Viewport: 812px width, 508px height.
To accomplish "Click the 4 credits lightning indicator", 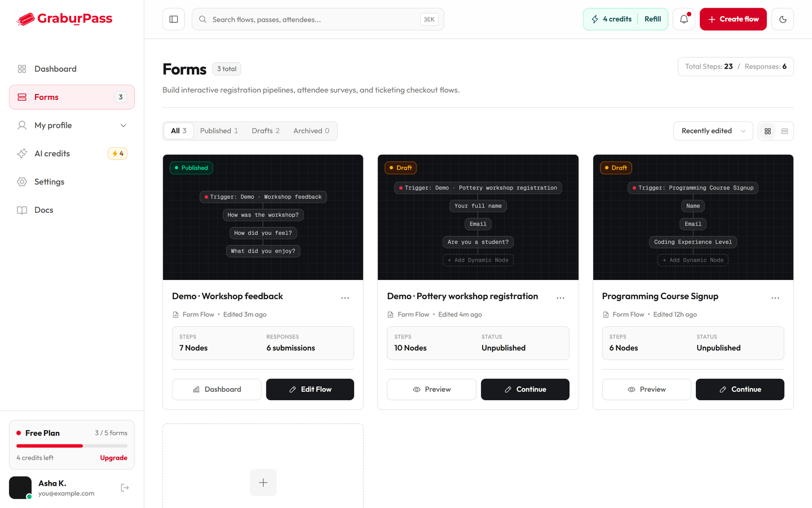I will pos(611,19).
